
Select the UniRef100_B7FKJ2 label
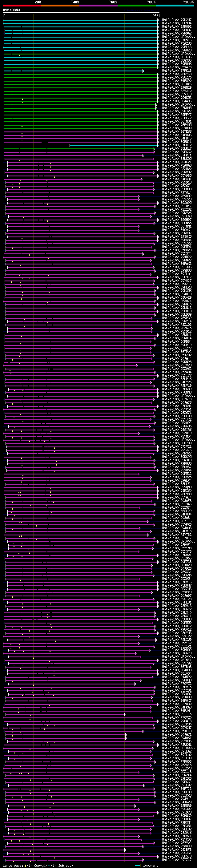click(176, 145)
